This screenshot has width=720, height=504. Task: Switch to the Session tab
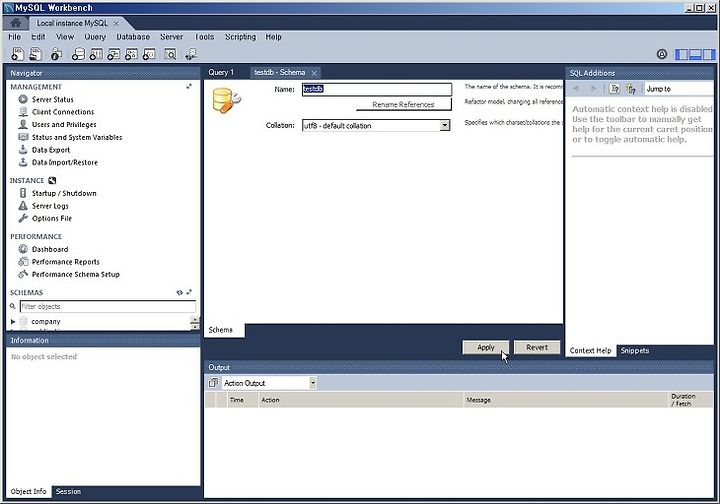coord(68,492)
